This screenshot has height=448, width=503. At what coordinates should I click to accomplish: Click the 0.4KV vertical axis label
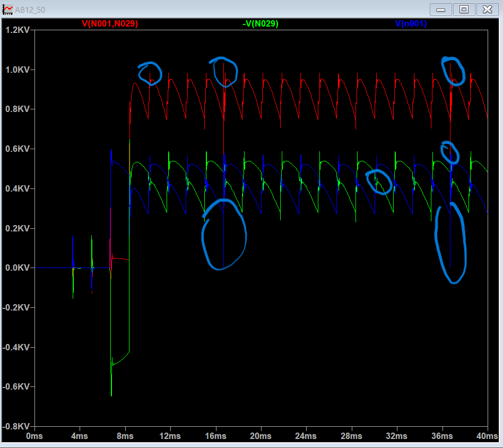point(18,188)
